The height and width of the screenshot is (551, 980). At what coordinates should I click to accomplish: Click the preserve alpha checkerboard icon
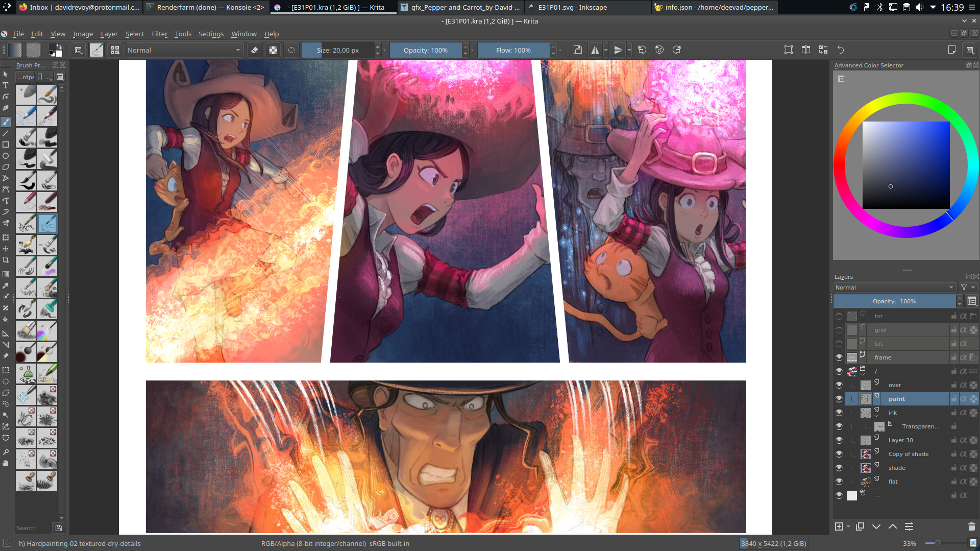[274, 50]
